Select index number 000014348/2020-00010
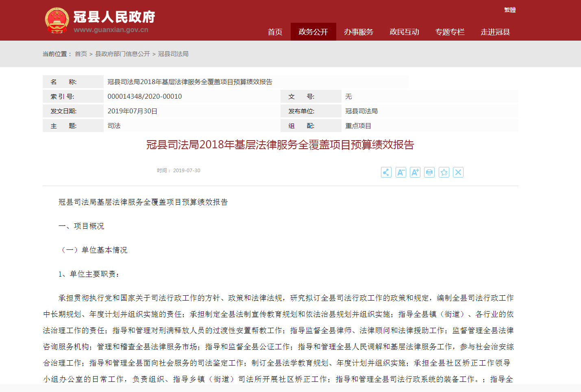This screenshot has height=392, width=581. click(x=145, y=96)
